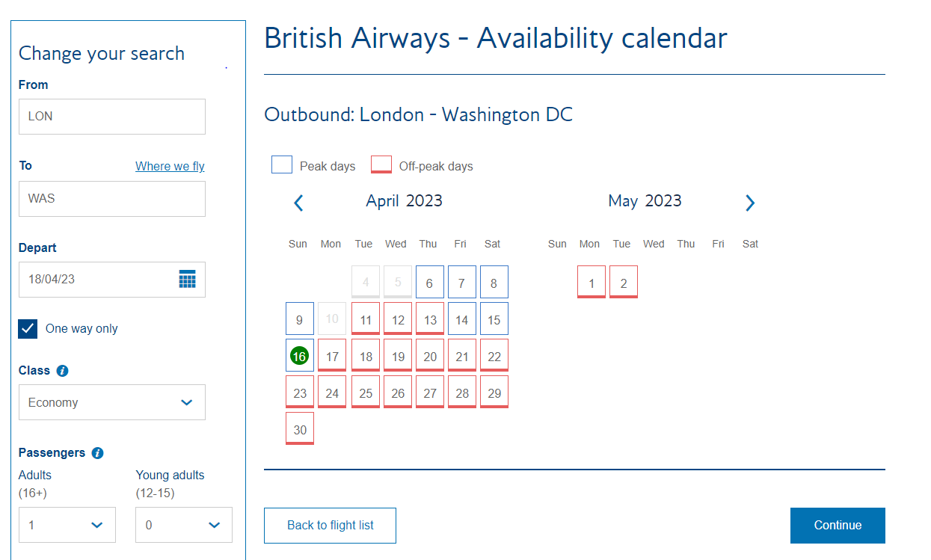Viewport: 931px width, 560px height.
Task: Click the From field containing LON
Action: (112, 117)
